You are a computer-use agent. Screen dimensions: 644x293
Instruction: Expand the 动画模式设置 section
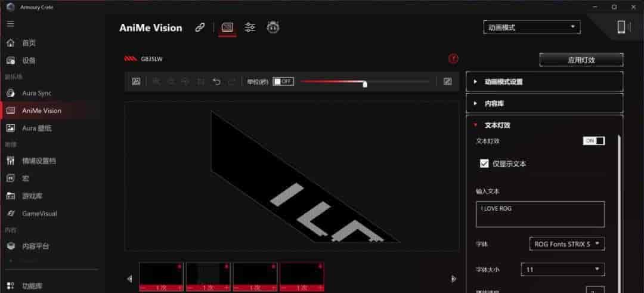coord(544,82)
